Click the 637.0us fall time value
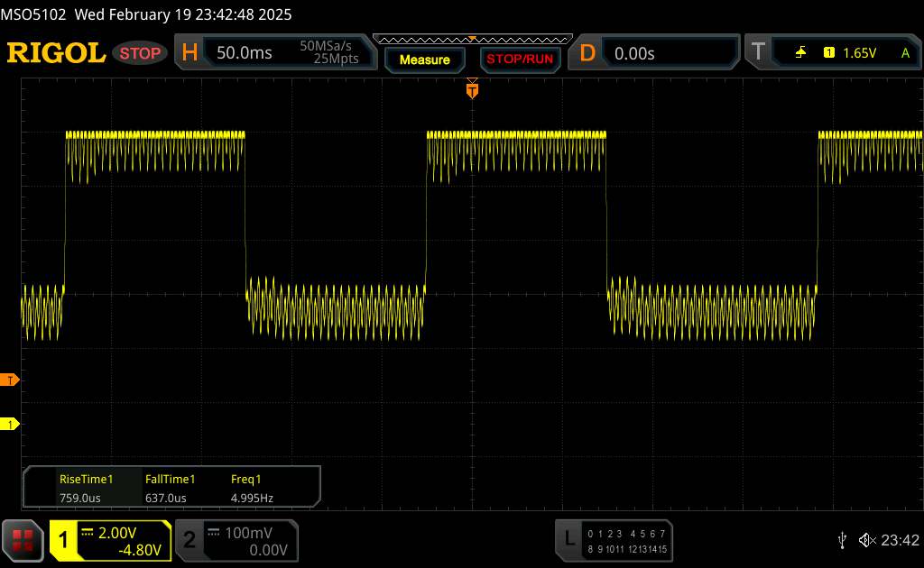This screenshot has width=924, height=568. click(166, 498)
